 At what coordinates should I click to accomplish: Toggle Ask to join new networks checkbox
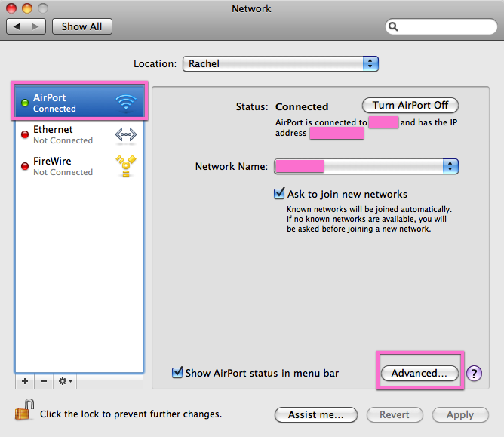pyautogui.click(x=280, y=194)
